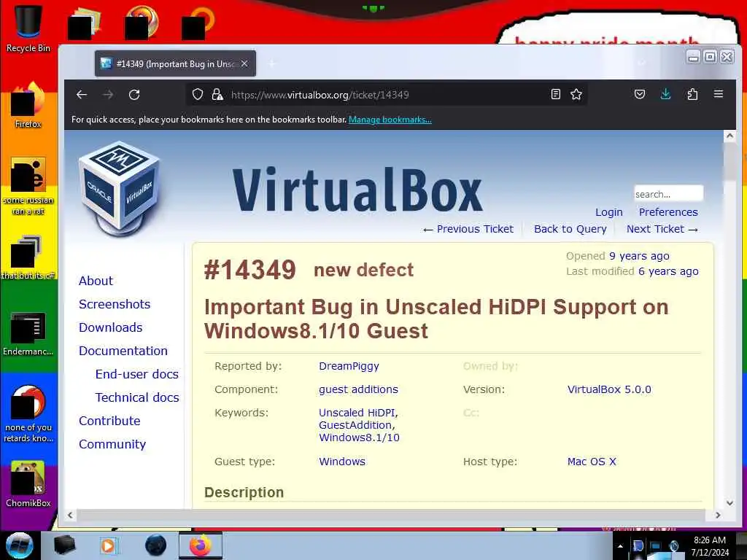Viewport: 747px width, 560px height.
Task: Open the Community sidebar link
Action: coord(112,444)
